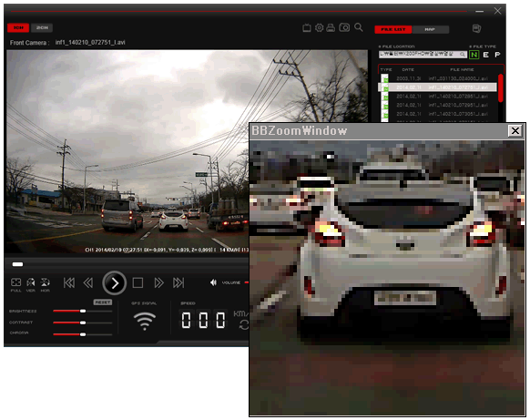Mute audio via the speaker icon
Screen dimensions: 530x420
click(x=213, y=282)
